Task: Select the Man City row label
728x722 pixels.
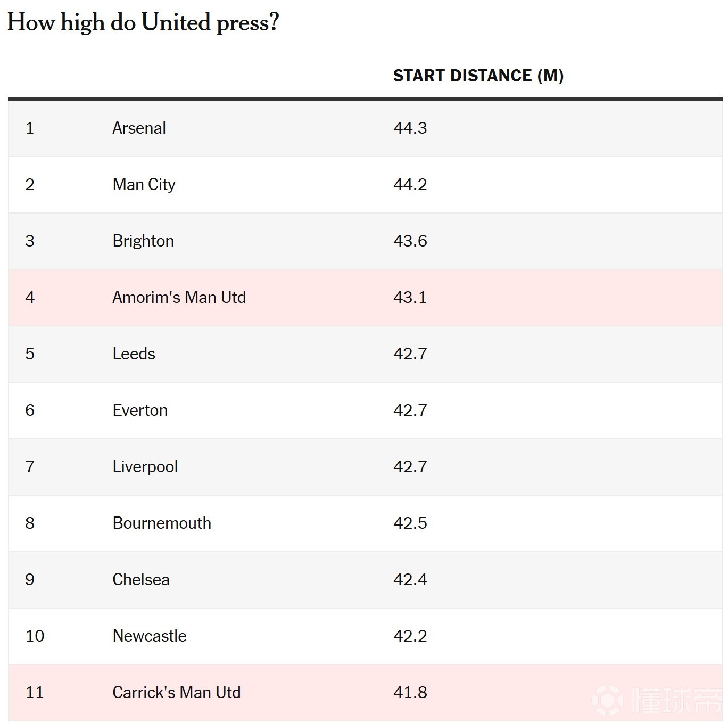Action: (x=144, y=185)
